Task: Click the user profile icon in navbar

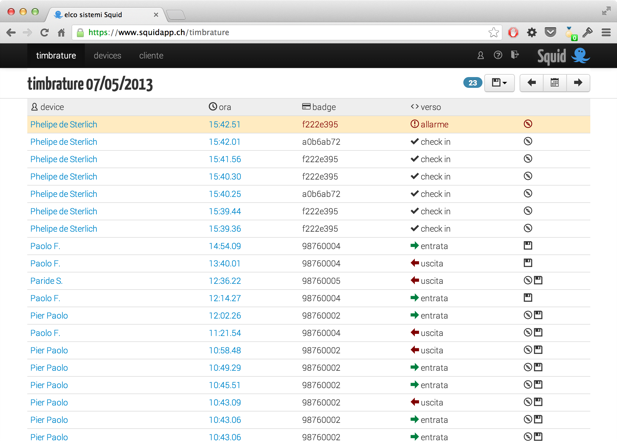Action: coord(480,55)
